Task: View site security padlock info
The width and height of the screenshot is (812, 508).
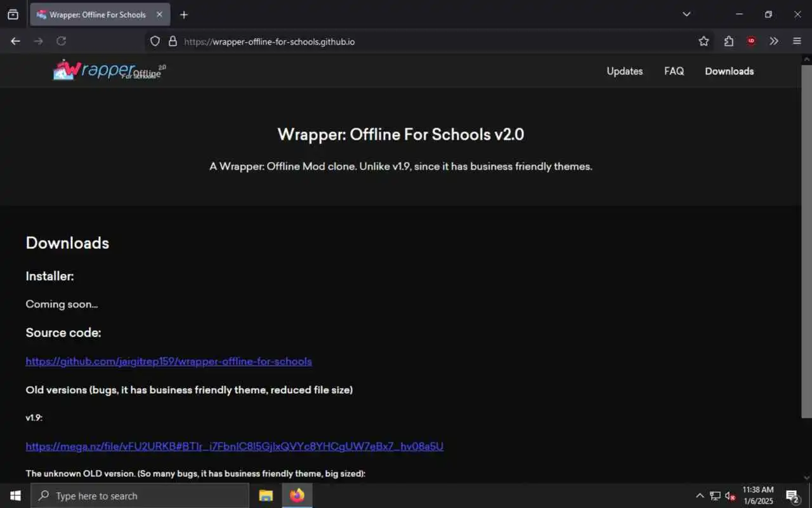Action: [x=172, y=41]
